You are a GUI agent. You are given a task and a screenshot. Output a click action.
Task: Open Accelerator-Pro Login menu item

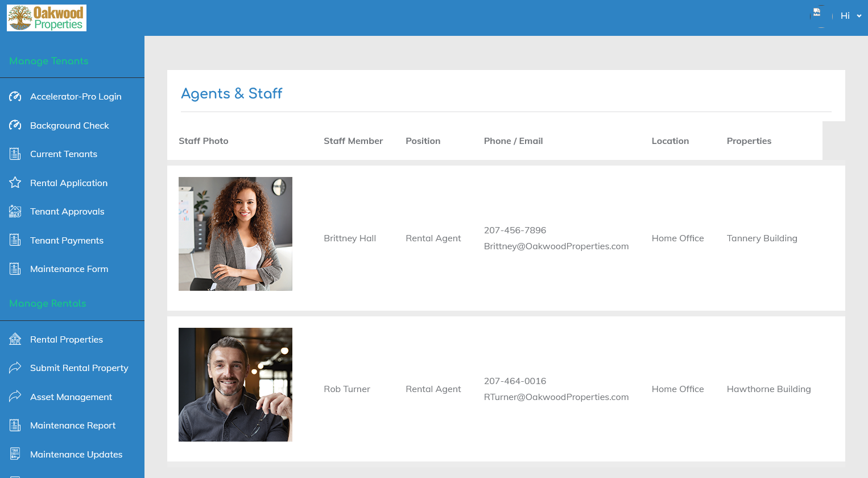click(x=76, y=96)
